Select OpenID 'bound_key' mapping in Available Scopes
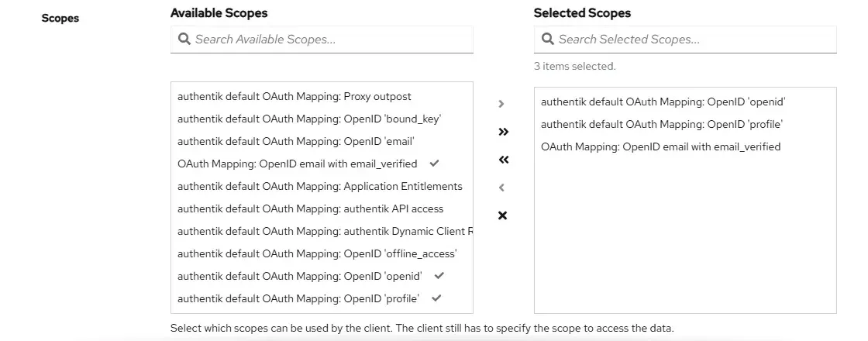 [322, 119]
